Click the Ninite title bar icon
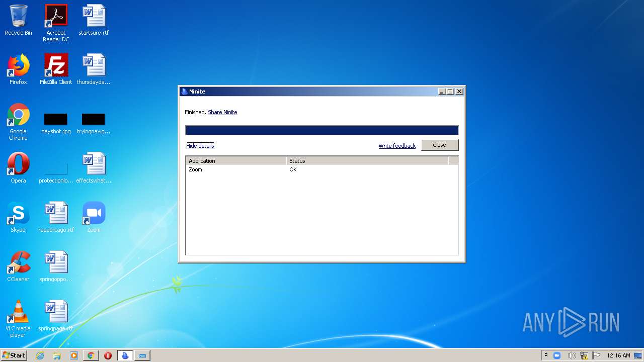This screenshot has width=644, height=362. click(184, 92)
